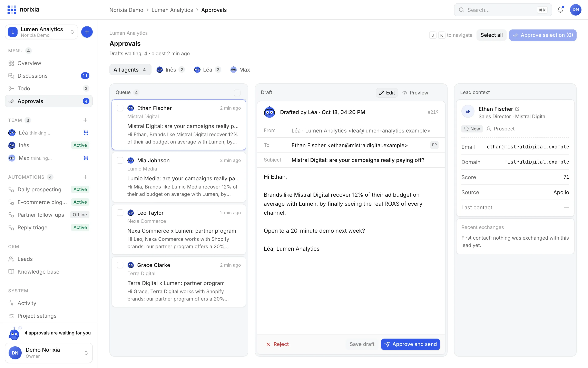The height and width of the screenshot is (368, 588).
Task: Click the Todo list icon
Action: [11, 88]
